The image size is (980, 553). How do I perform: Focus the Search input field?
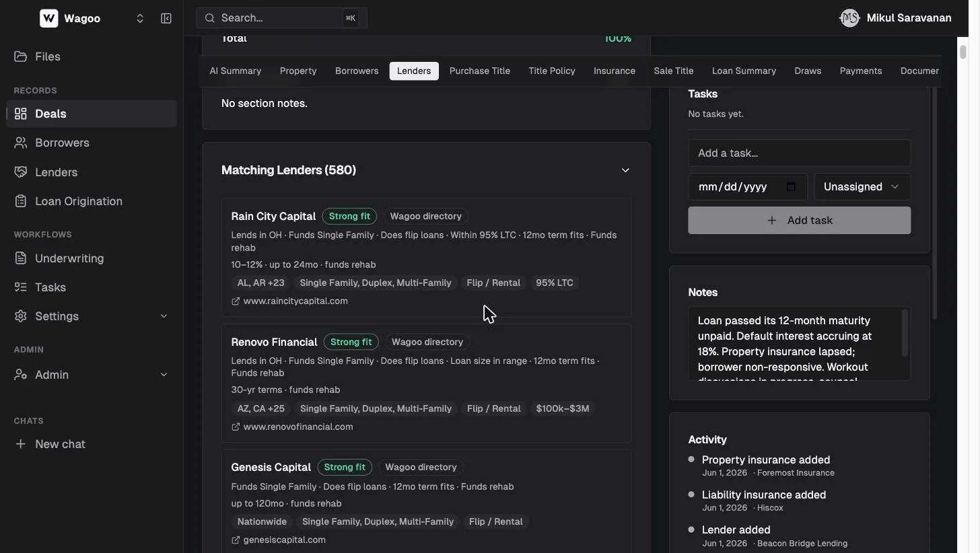[x=281, y=18]
